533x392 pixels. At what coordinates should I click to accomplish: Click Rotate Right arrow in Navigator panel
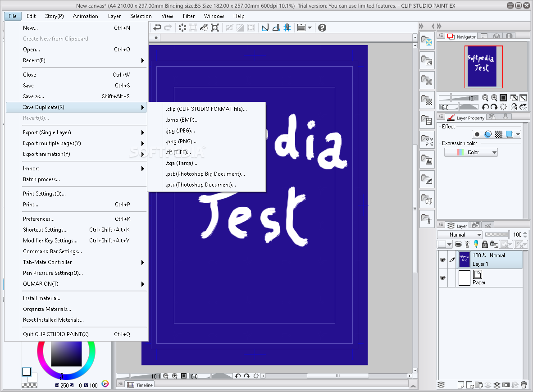pos(494,107)
